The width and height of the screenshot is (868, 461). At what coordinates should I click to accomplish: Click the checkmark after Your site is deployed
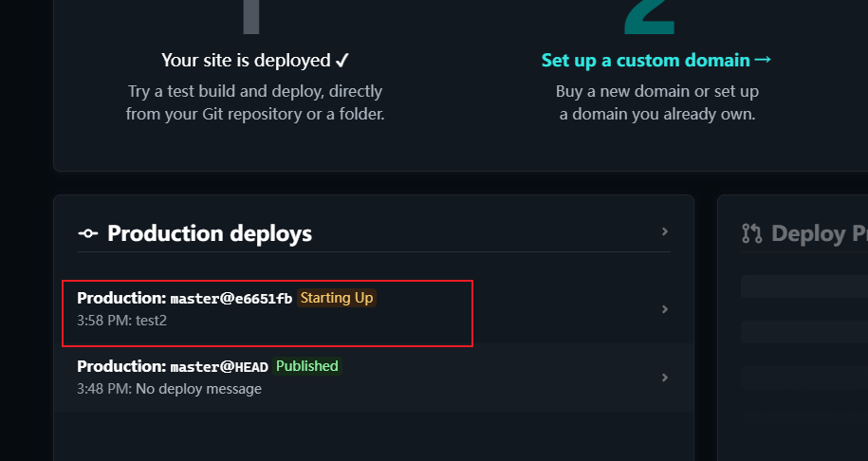(x=342, y=61)
